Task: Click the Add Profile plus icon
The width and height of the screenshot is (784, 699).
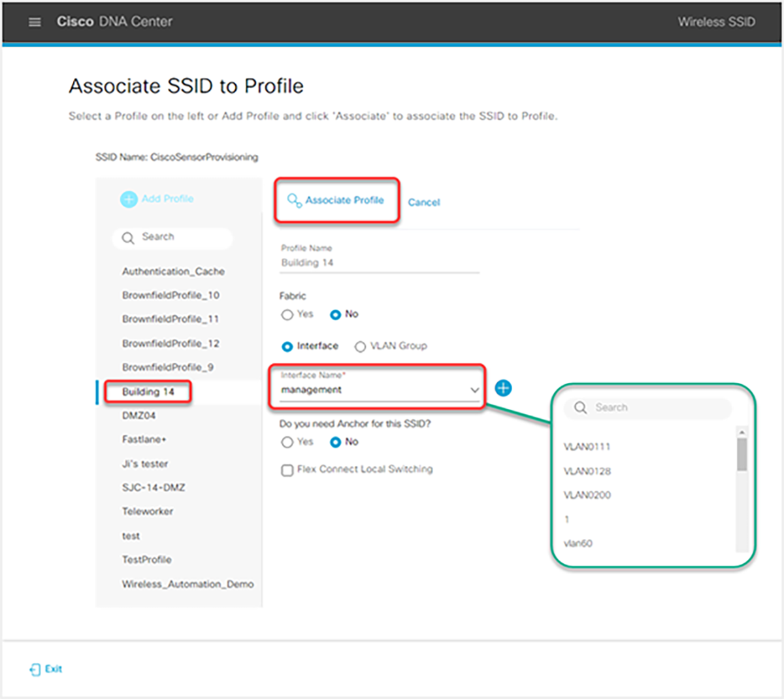Action: click(129, 199)
